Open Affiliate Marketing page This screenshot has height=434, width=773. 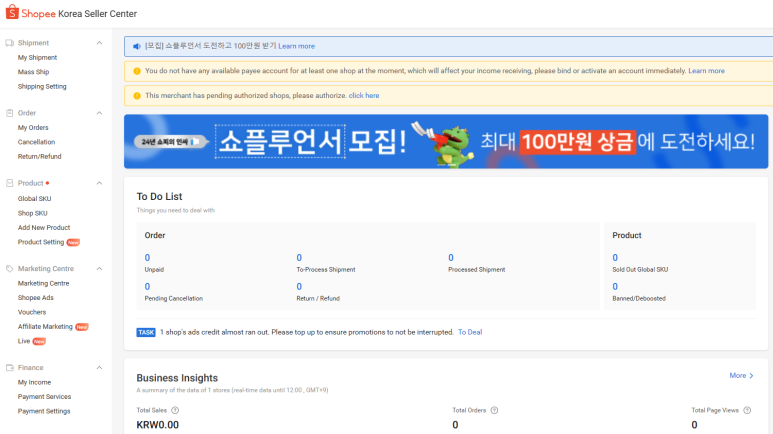pyautogui.click(x=45, y=326)
